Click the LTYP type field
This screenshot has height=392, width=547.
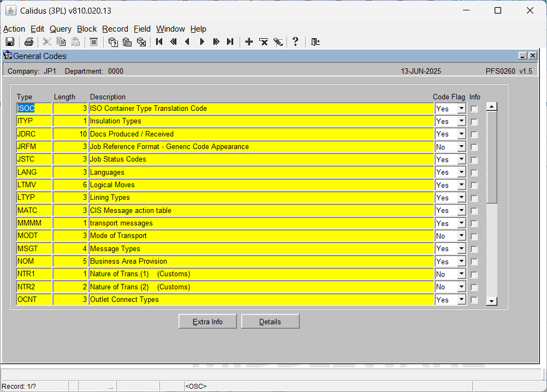pyautogui.click(x=34, y=198)
